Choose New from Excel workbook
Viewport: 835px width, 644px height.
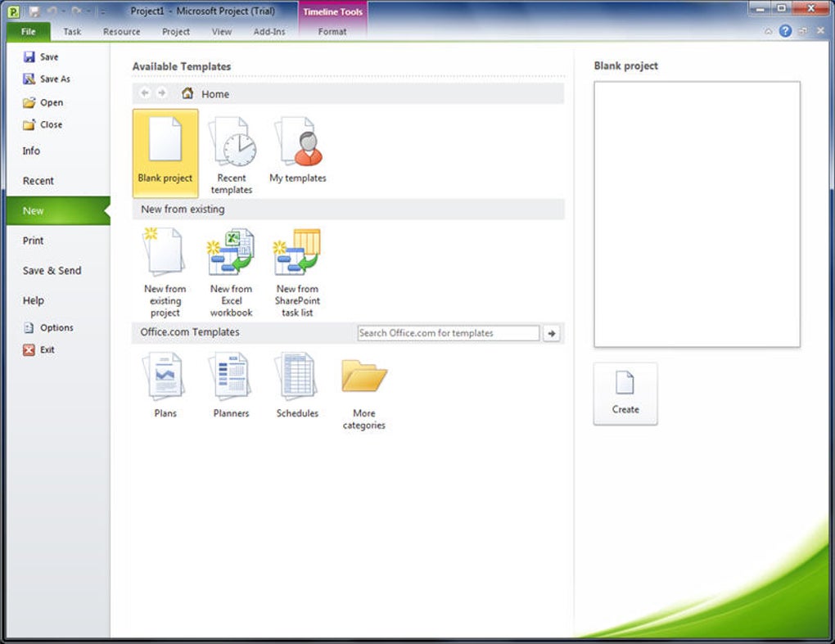click(x=231, y=272)
